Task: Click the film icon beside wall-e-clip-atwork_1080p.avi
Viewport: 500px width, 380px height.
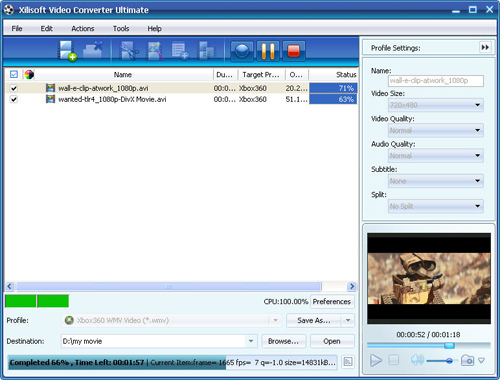Action: click(50, 88)
